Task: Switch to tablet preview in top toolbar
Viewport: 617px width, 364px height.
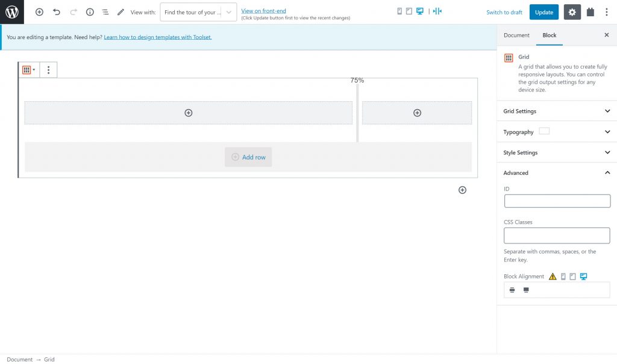Action: [x=409, y=11]
